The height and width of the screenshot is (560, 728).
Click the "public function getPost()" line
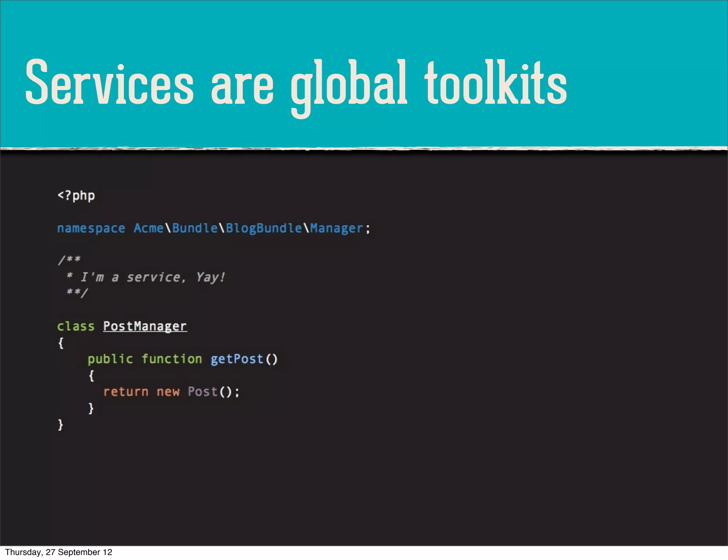click(x=182, y=359)
